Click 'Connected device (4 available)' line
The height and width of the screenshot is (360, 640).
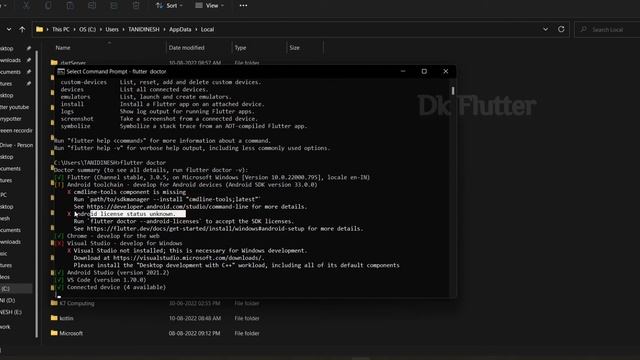pyautogui.click(x=116, y=287)
